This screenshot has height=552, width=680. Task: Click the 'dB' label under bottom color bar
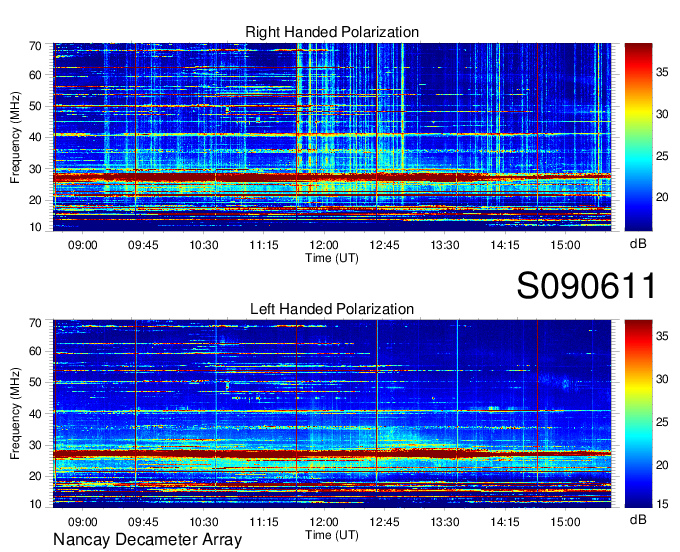pyautogui.click(x=638, y=519)
